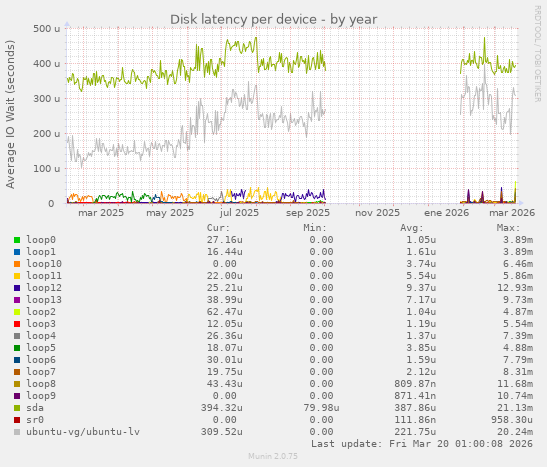Click the loop8 average value 809.87n

[x=415, y=384]
